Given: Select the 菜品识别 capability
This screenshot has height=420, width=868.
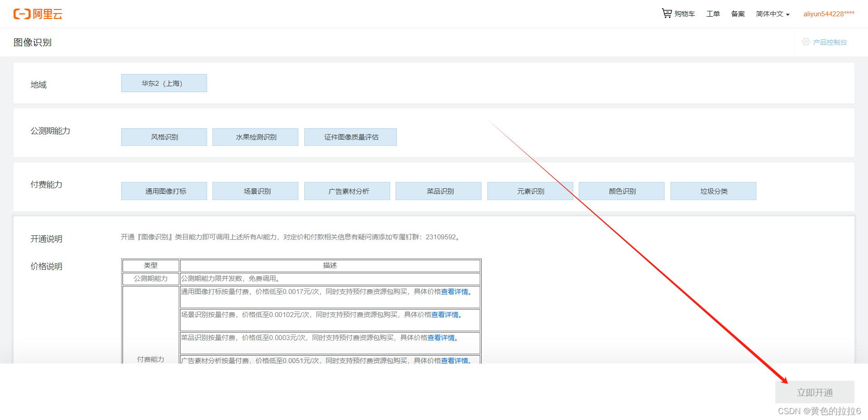Looking at the screenshot, I should [439, 191].
